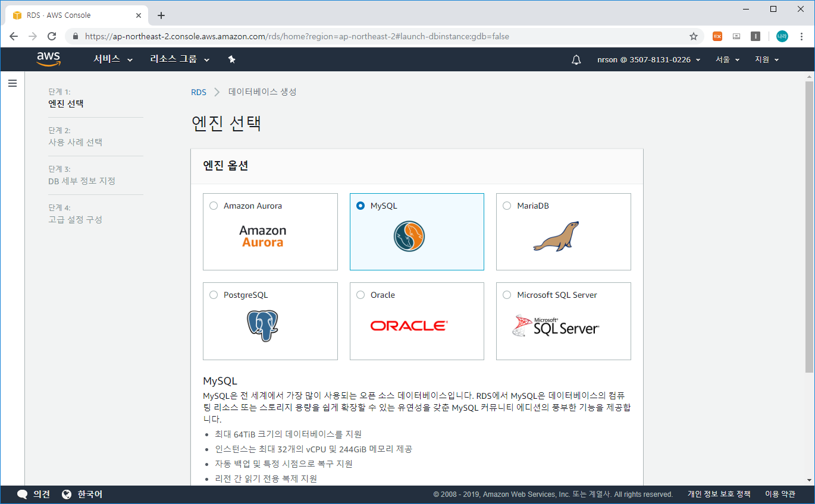Click the globe language icon
815x504 pixels.
tap(67, 494)
